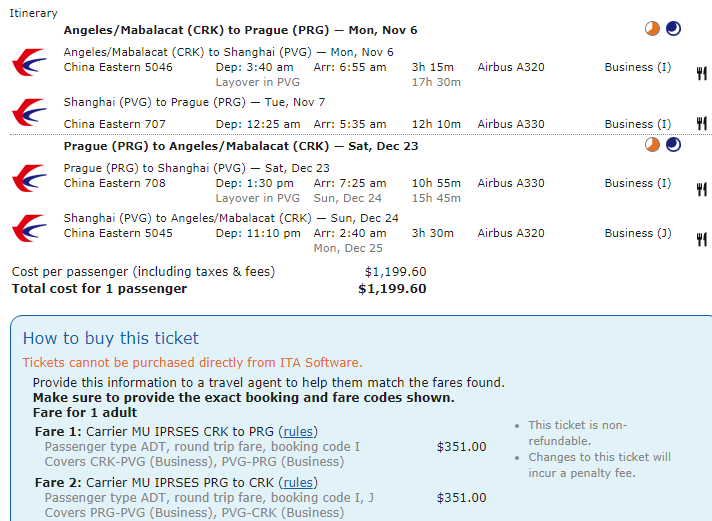Open rules link for Fare 2

click(x=298, y=481)
